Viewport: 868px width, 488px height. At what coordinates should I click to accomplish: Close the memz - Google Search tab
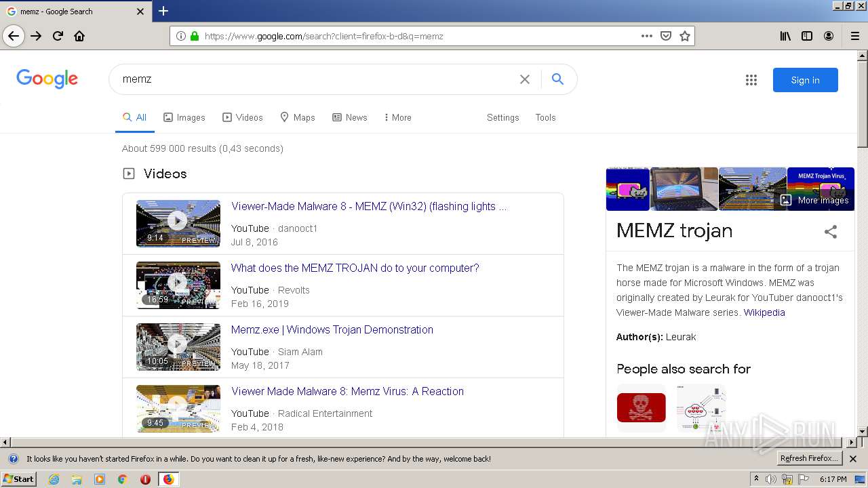click(140, 12)
